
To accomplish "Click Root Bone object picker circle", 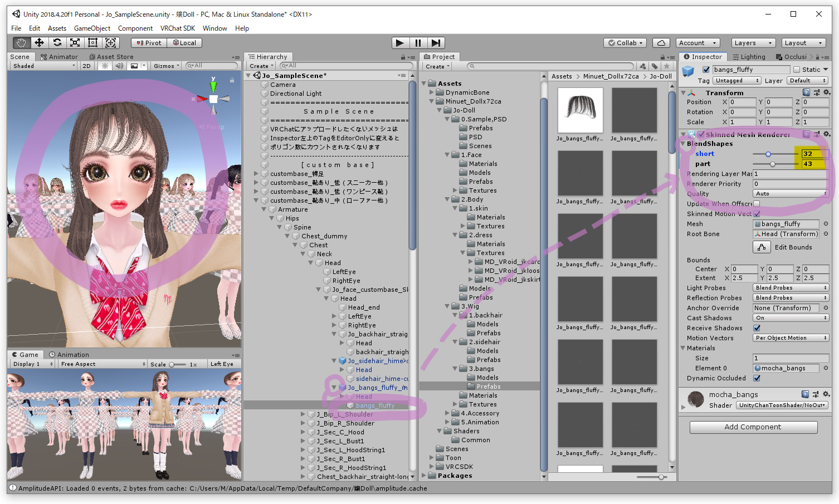I will click(826, 234).
